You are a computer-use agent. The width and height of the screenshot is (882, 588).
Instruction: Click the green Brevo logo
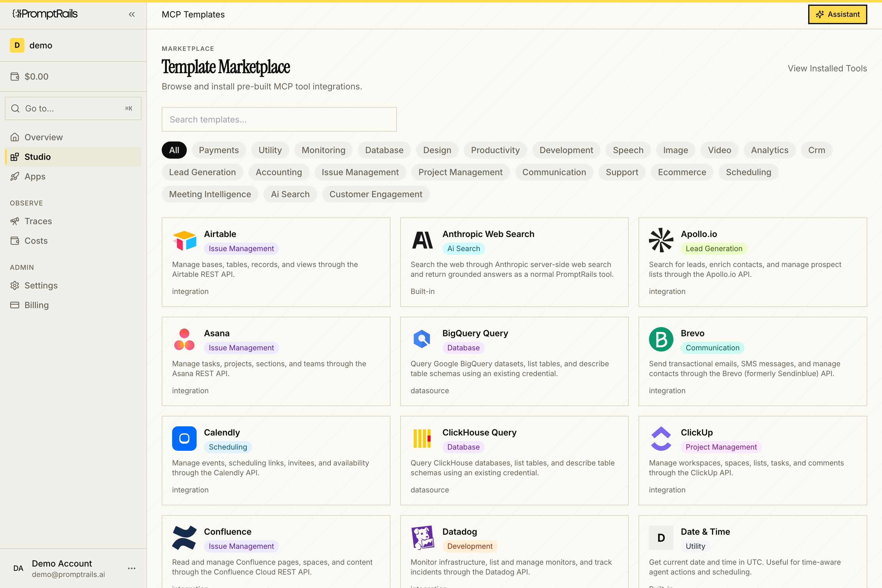[661, 340]
